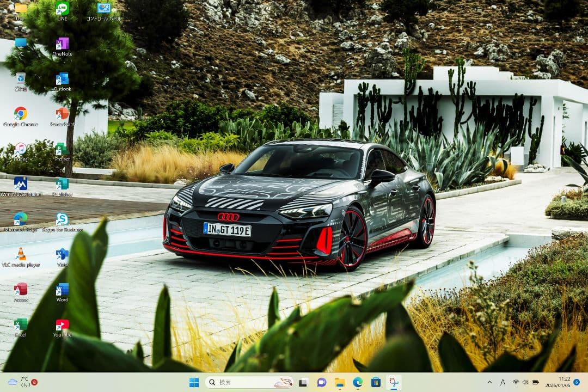Toggle the IME input mode indicator

(503, 382)
